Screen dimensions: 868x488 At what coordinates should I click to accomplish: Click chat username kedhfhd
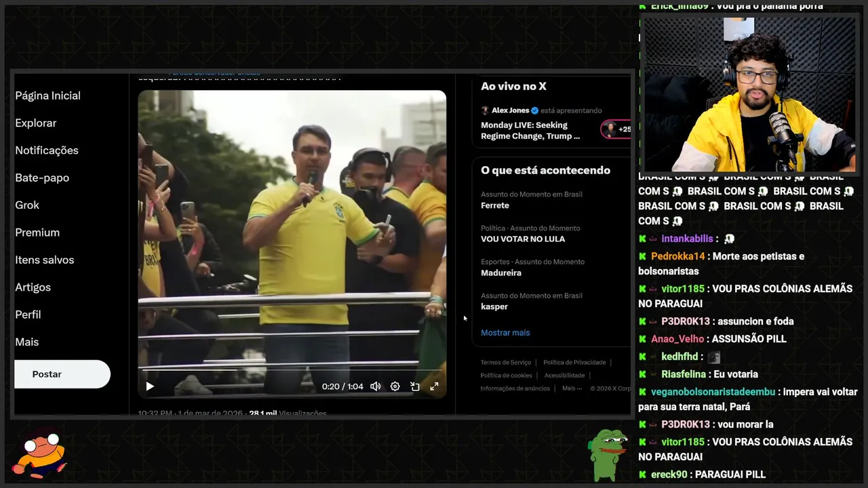coord(679,357)
